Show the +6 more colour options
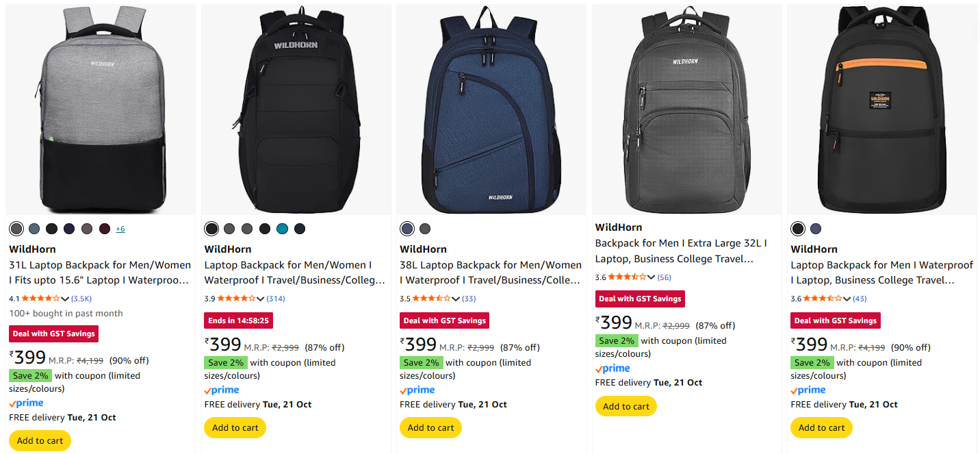Viewport: 980px width, 454px height. tap(120, 229)
